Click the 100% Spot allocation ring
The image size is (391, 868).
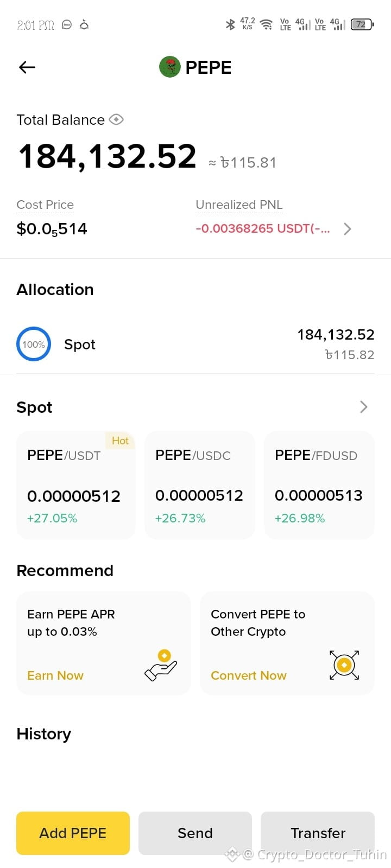pyautogui.click(x=34, y=344)
